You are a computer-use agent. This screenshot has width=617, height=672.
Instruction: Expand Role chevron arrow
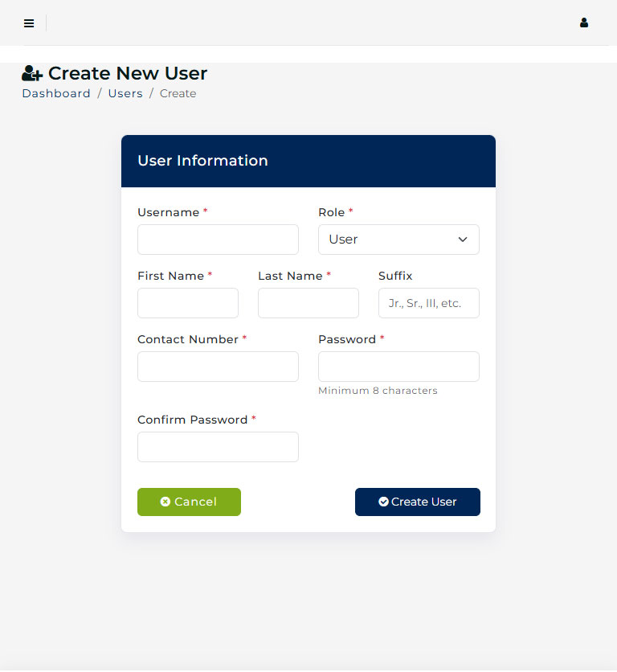click(x=463, y=240)
